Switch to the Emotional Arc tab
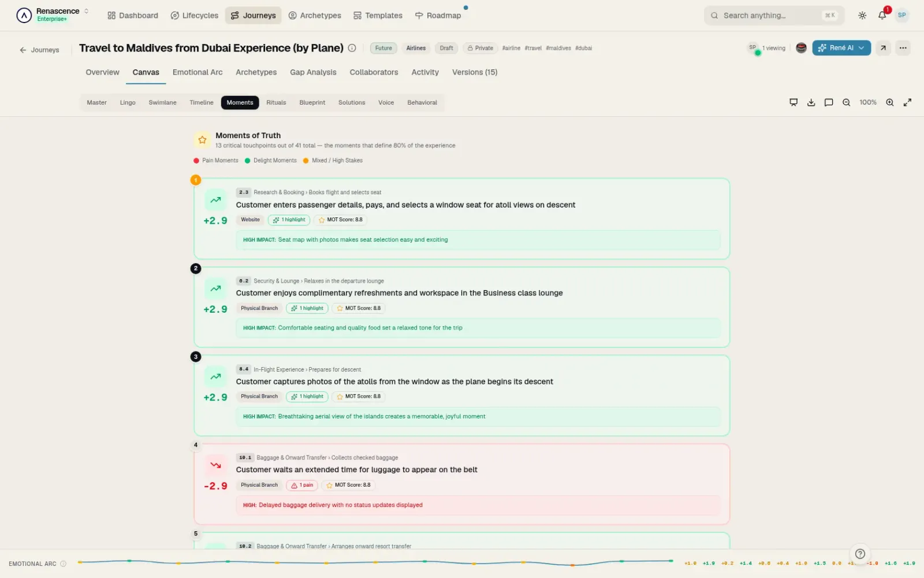924x578 pixels. (x=198, y=72)
